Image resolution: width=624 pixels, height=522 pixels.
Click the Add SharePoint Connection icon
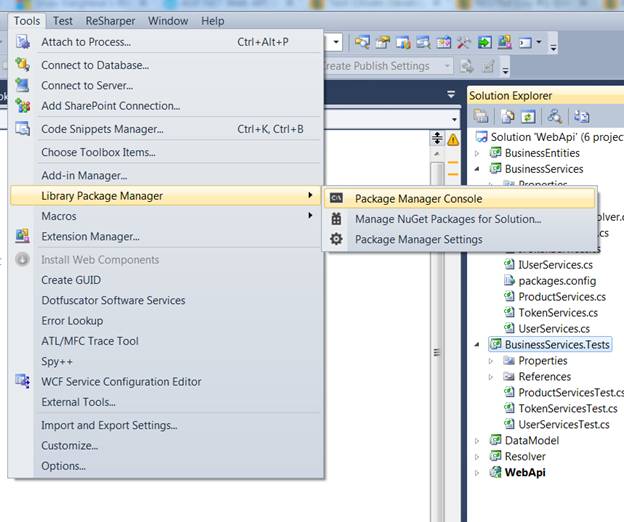tap(23, 106)
